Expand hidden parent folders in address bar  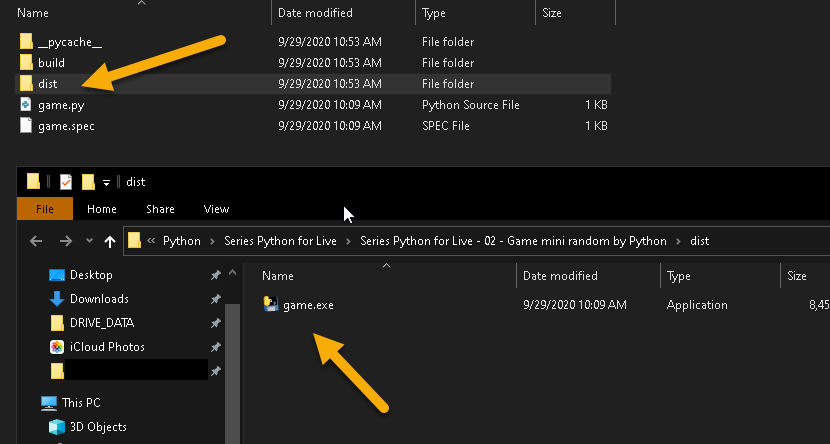[152, 241]
